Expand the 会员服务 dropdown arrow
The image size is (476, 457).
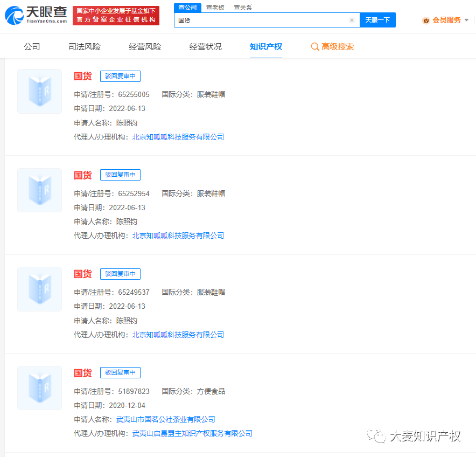click(x=467, y=20)
